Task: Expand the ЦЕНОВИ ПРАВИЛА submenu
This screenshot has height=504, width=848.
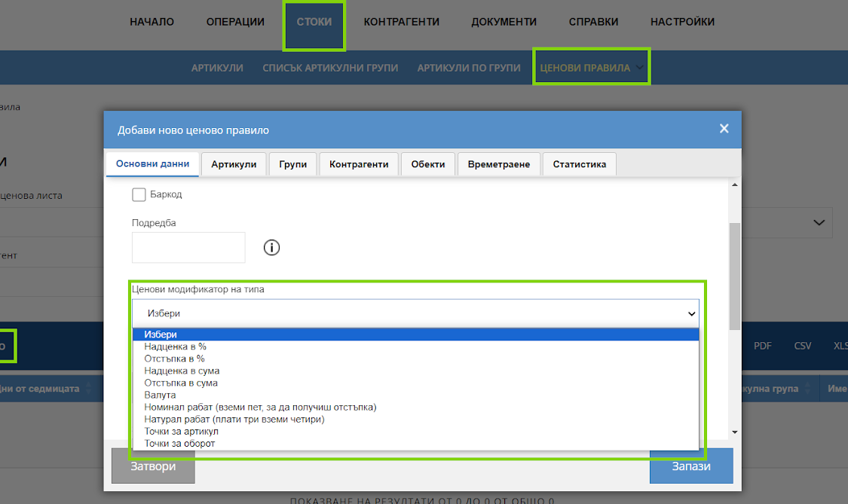Action: pos(592,68)
